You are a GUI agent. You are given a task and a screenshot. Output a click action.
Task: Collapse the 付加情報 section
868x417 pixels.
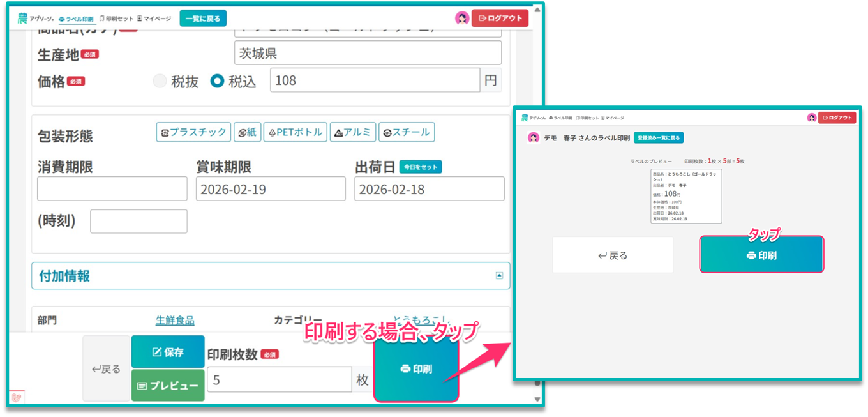499,276
